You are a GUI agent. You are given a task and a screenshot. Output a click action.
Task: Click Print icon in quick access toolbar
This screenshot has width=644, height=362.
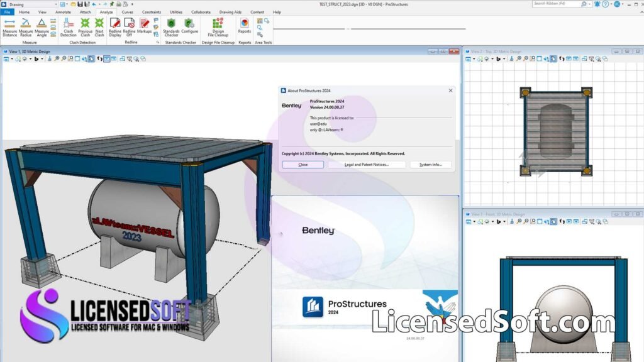click(118, 4)
